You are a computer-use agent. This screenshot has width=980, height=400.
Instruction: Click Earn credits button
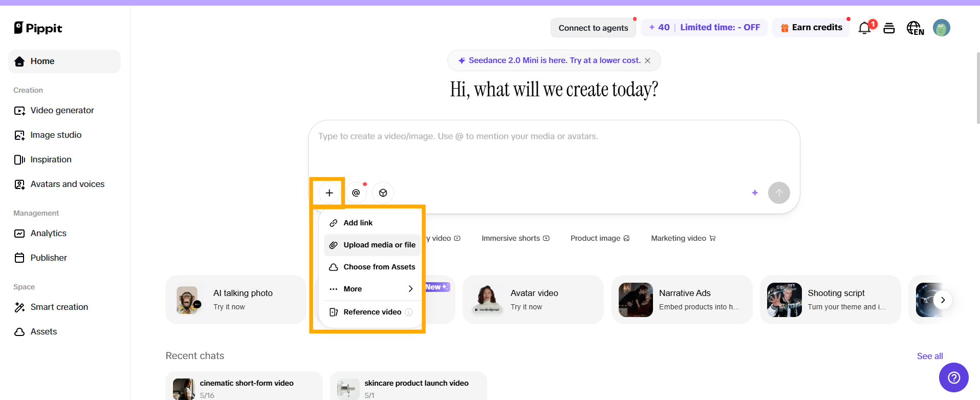click(811, 28)
